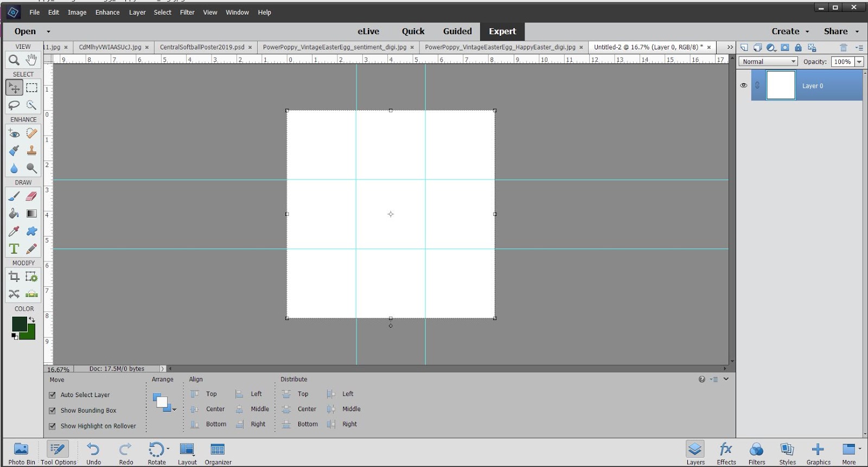The height and width of the screenshot is (467, 868).
Task: Delete layer with the trash icon
Action: click(843, 47)
